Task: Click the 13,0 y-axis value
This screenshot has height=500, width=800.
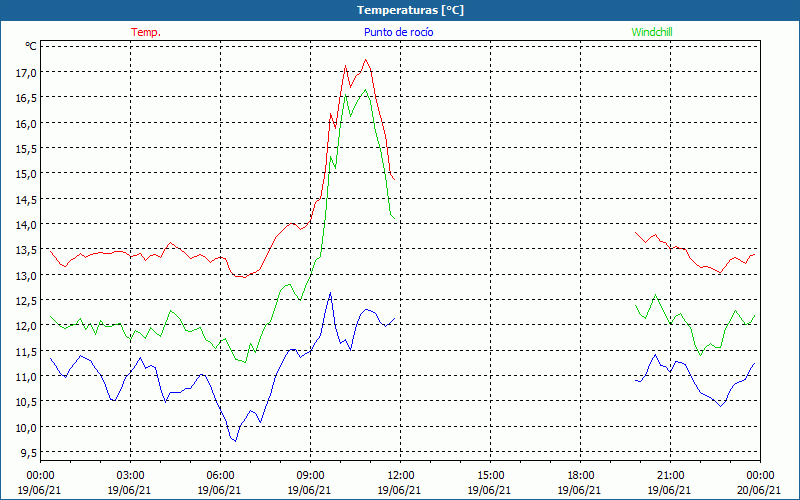Action: (26, 276)
